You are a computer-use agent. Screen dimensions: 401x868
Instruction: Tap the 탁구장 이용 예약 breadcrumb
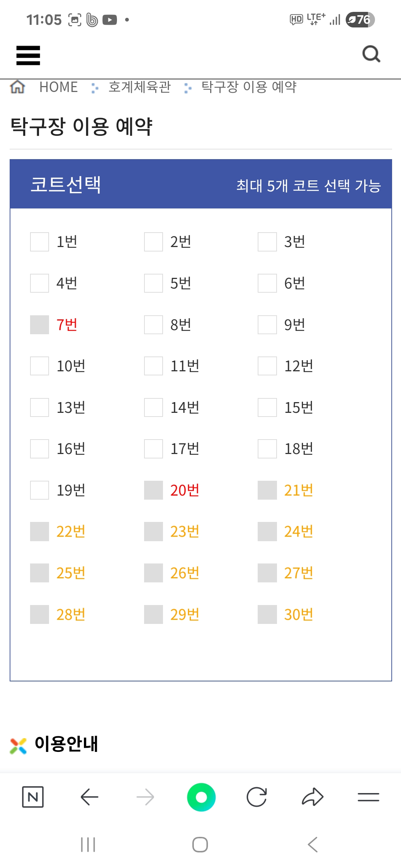tap(249, 87)
